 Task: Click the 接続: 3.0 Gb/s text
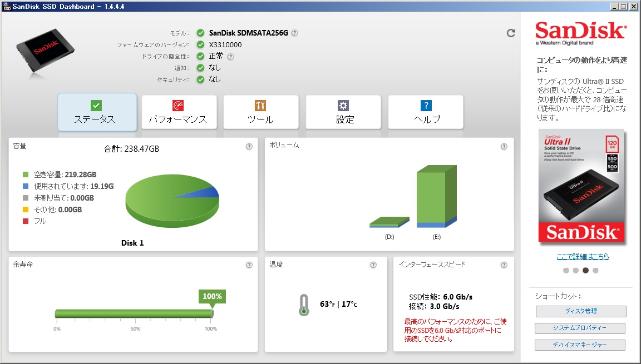pos(434,306)
